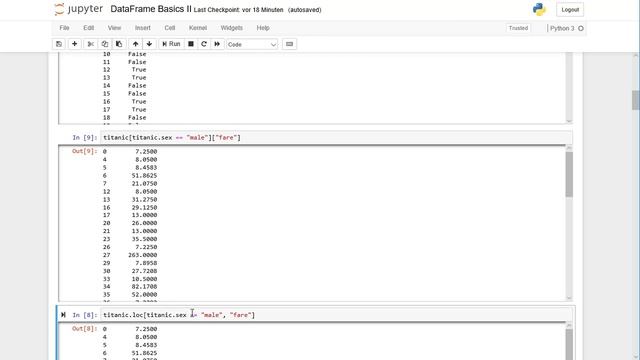Click the Jupyter logo
640x360 pixels.
(x=79, y=9)
